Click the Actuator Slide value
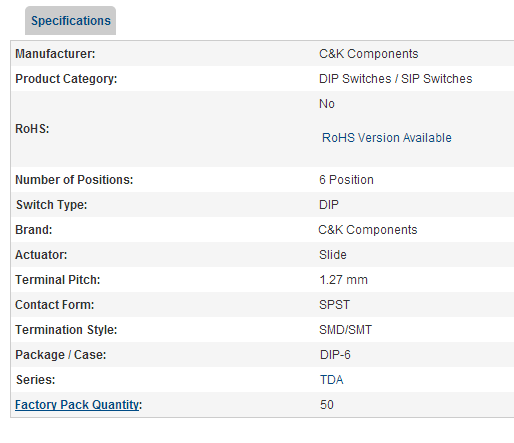 pyautogui.click(x=333, y=255)
